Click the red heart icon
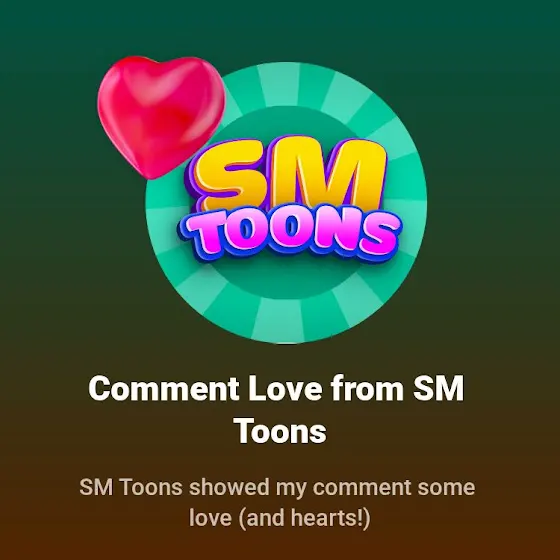 coord(161,117)
